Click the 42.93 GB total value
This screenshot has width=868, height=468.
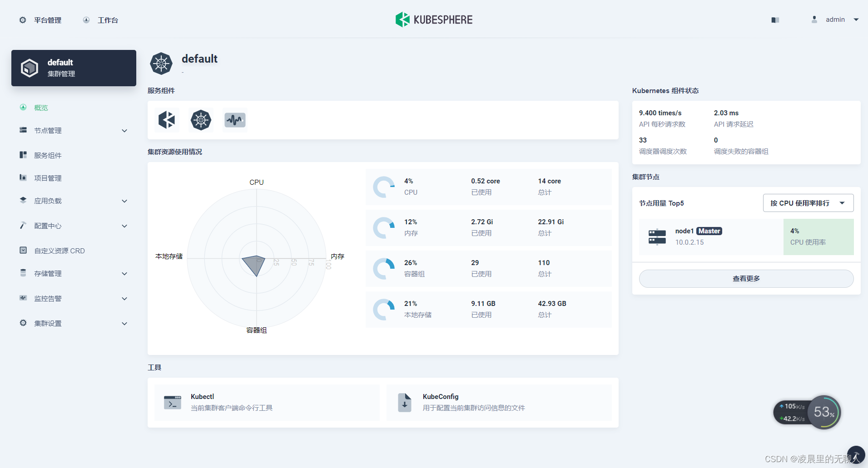[x=552, y=304]
